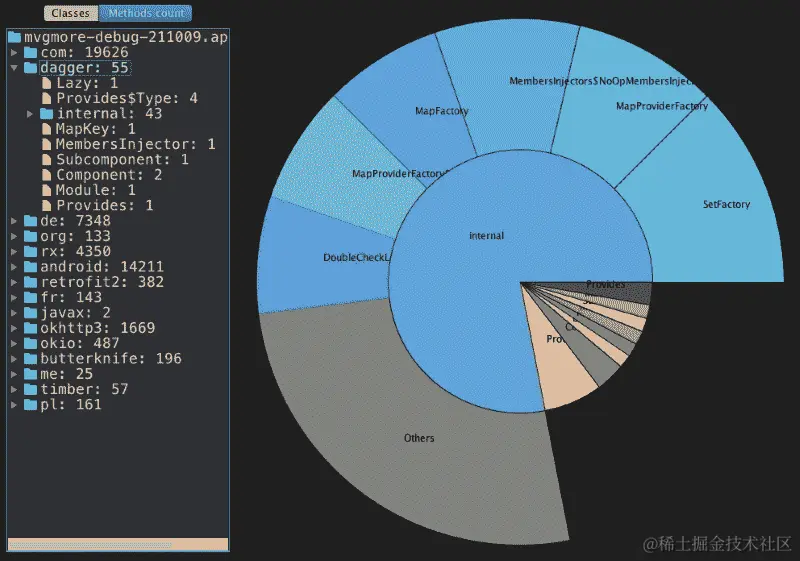This screenshot has height=561, width=800.
Task: Click the Provides$Type file icon
Action: [x=46, y=98]
